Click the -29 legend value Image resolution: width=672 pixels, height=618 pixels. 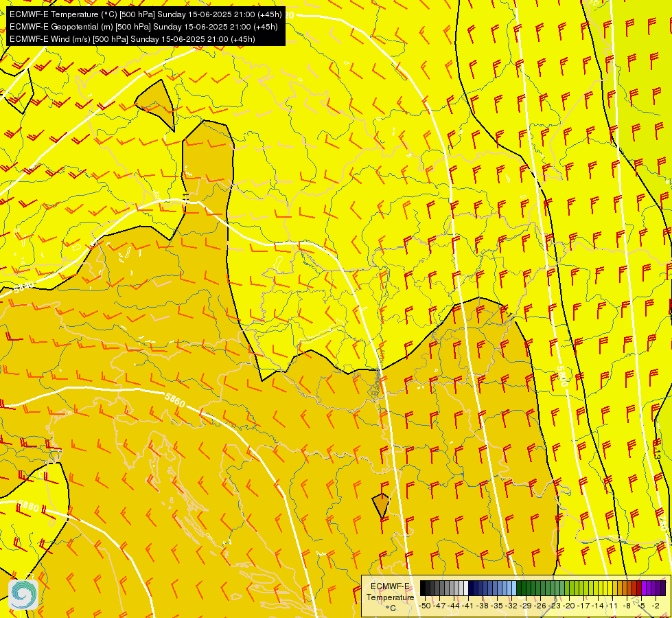[526, 606]
